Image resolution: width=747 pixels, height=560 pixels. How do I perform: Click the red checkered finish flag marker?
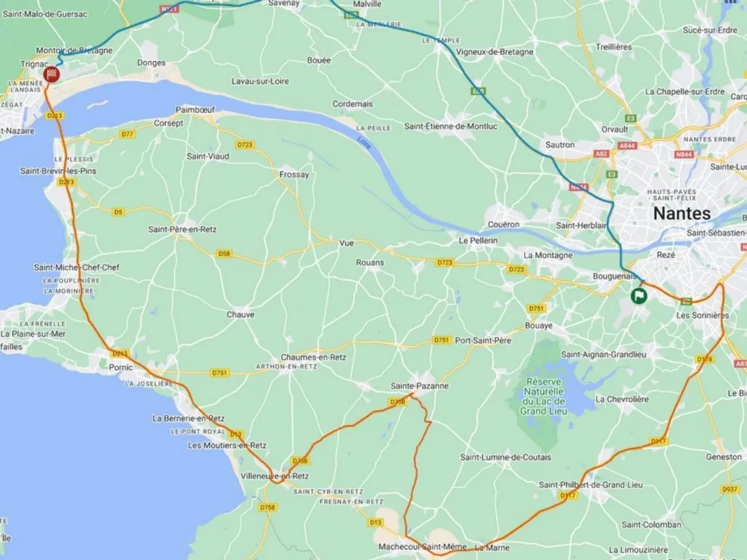[x=52, y=74]
